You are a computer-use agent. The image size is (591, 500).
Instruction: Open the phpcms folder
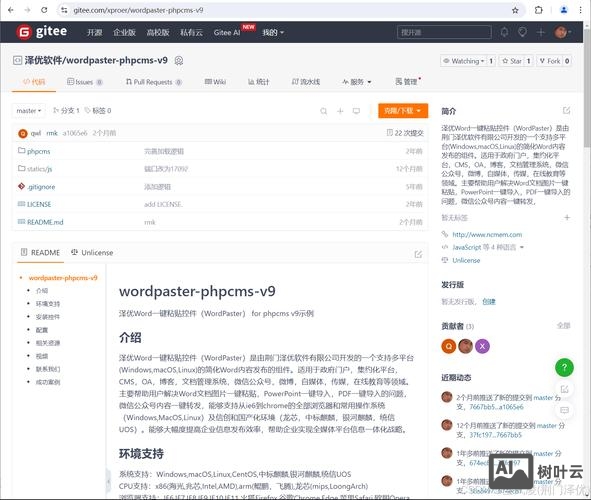(38, 151)
